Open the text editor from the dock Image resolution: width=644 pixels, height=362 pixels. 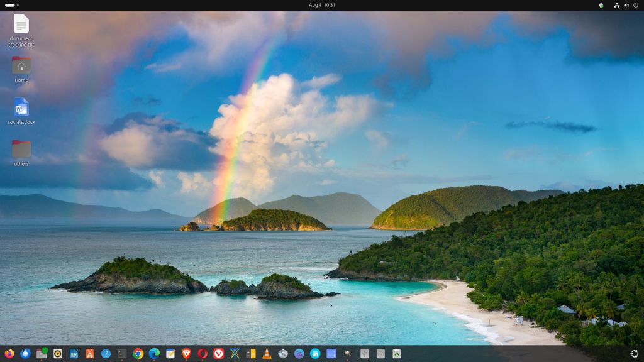170,353
